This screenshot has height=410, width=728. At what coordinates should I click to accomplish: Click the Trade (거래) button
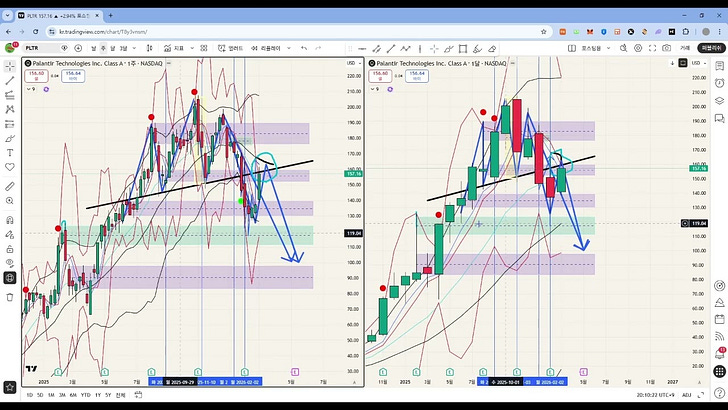coord(685,48)
